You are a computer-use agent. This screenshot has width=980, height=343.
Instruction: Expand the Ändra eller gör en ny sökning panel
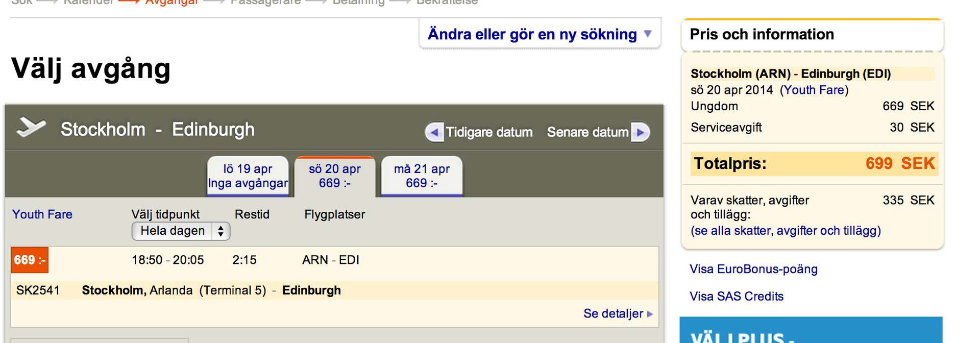(x=540, y=34)
